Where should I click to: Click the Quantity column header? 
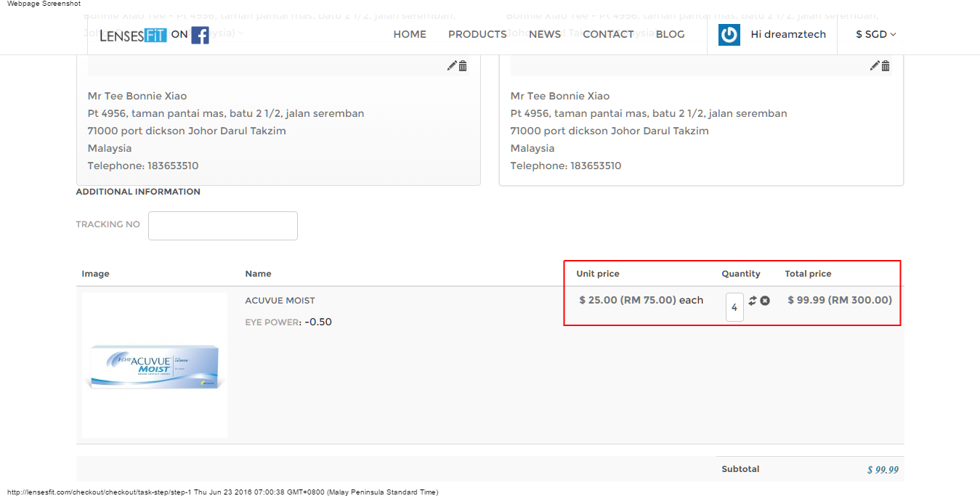[741, 274]
